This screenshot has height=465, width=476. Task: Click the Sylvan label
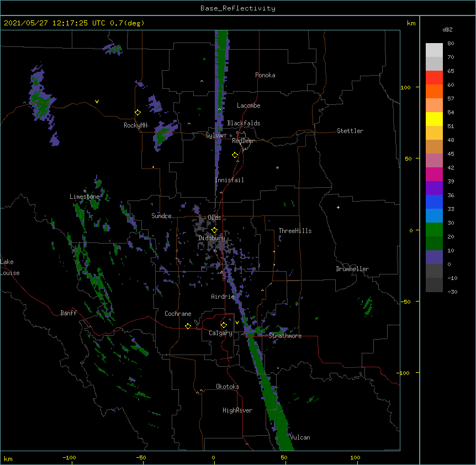click(216, 135)
